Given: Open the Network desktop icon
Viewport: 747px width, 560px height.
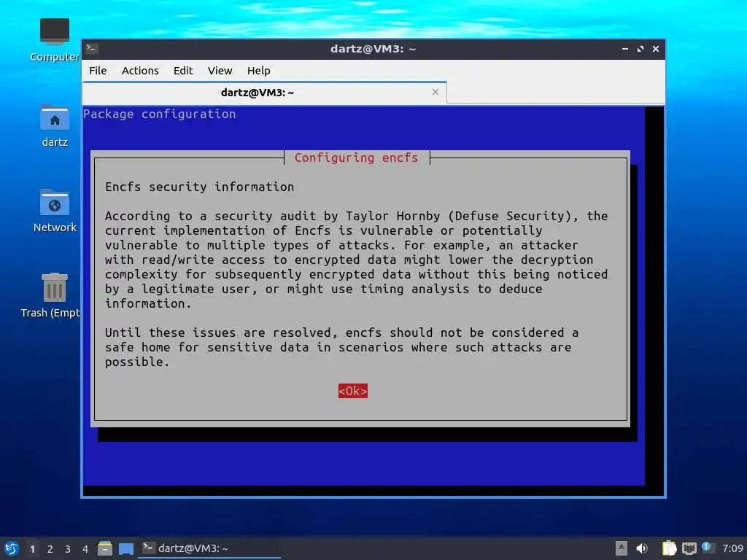Looking at the screenshot, I should click(55, 211).
